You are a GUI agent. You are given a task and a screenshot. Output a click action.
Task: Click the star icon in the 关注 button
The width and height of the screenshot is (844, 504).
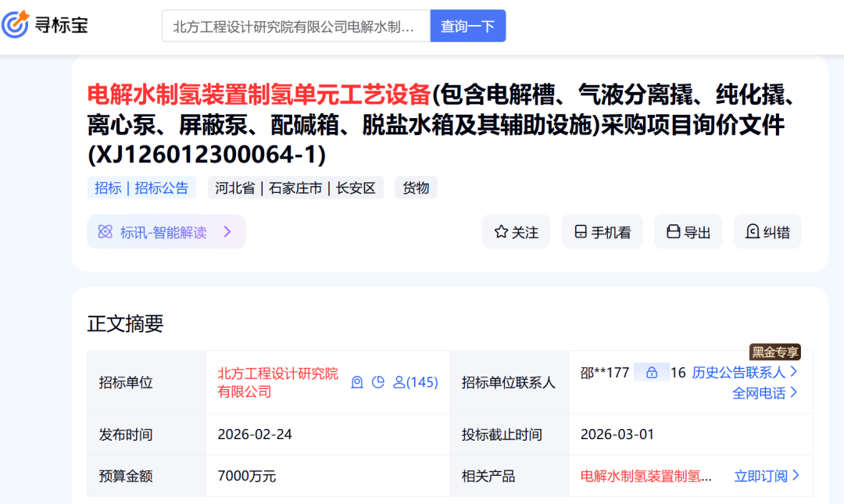[501, 231]
